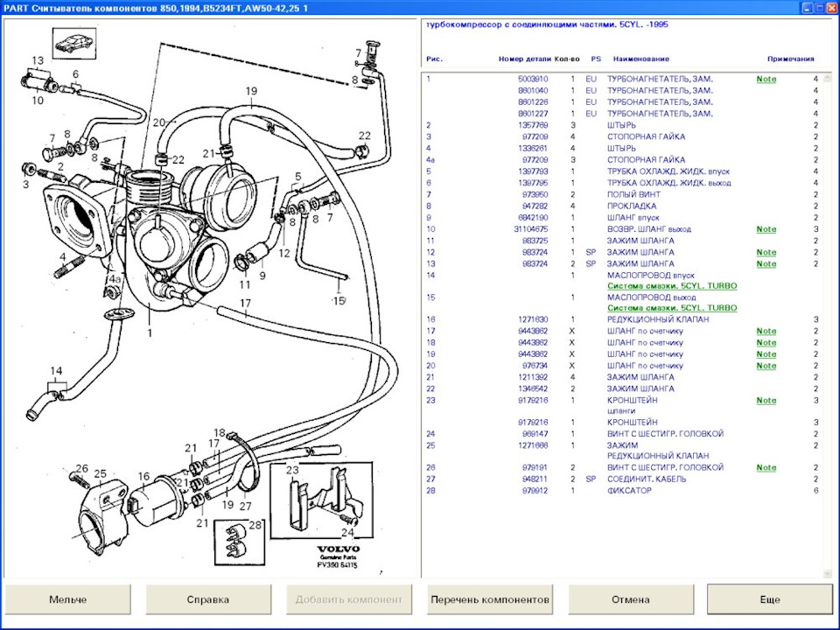Screen dimensions: 840x630
Task: Click the Рис. column header
Action: (x=435, y=59)
